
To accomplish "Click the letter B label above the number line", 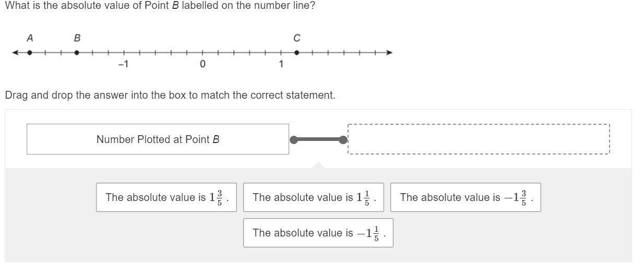I will (x=77, y=38).
